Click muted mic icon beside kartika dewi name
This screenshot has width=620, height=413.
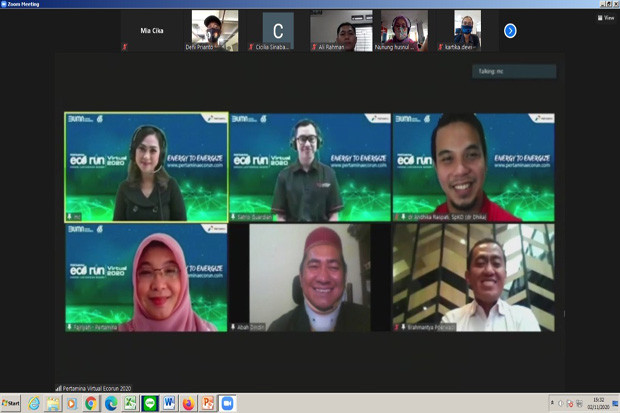(x=440, y=47)
